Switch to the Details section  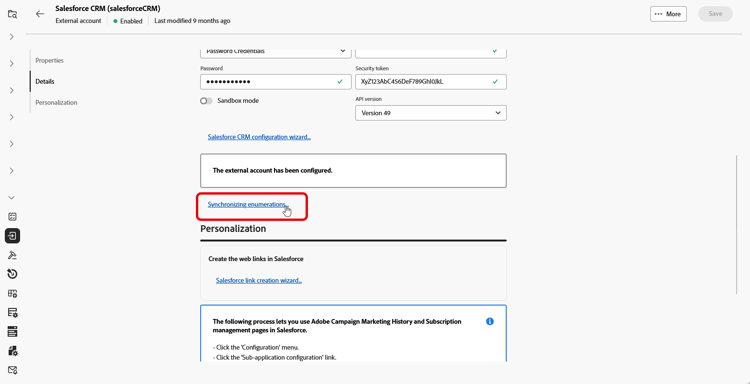[x=45, y=82]
